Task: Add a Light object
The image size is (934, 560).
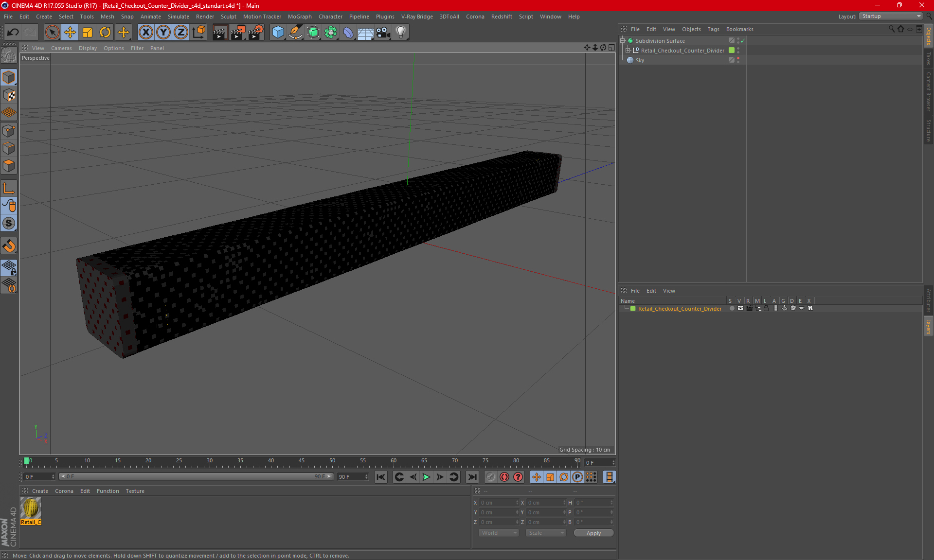Action: (x=400, y=33)
